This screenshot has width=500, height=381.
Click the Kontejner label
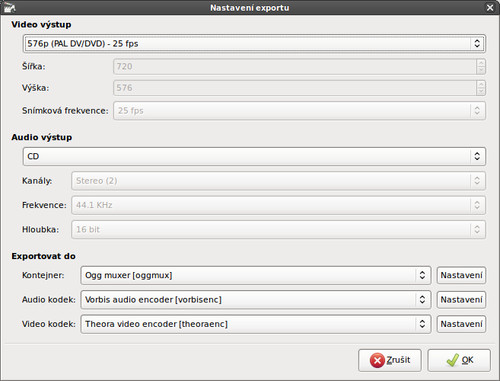(43, 275)
